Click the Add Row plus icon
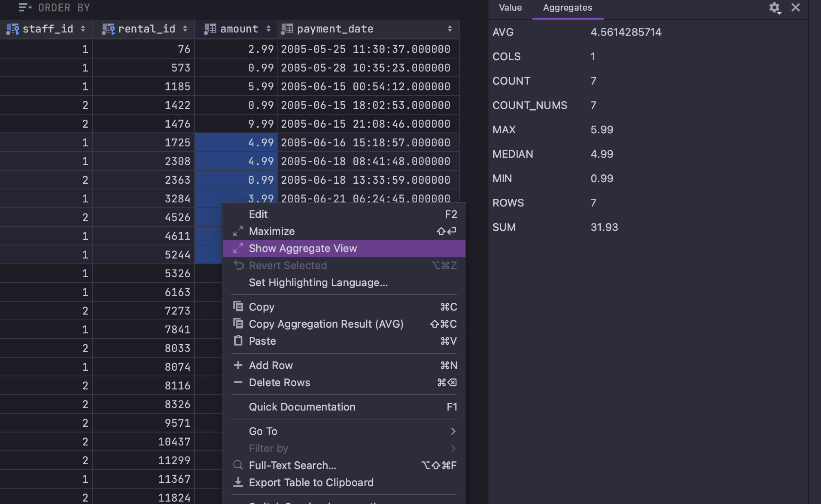 [239, 365]
